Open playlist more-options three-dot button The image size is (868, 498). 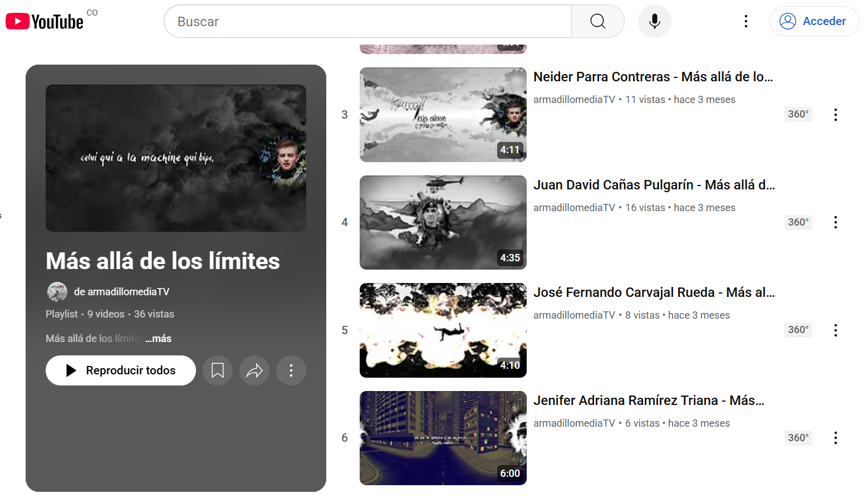click(291, 370)
